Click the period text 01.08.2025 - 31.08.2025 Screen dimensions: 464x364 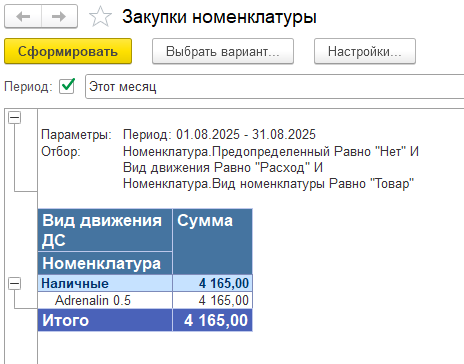[x=246, y=134]
